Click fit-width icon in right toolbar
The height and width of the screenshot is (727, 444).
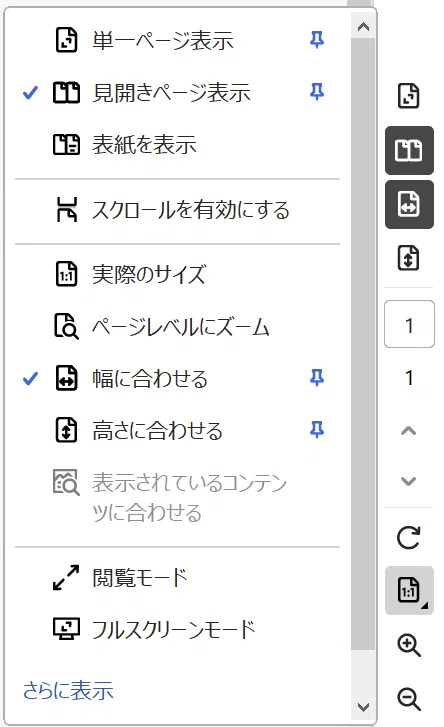pyautogui.click(x=409, y=204)
